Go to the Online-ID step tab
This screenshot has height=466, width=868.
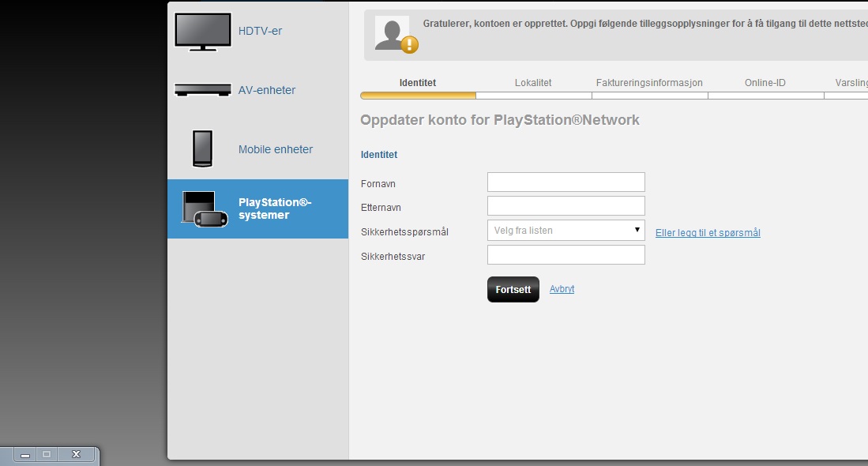click(765, 82)
